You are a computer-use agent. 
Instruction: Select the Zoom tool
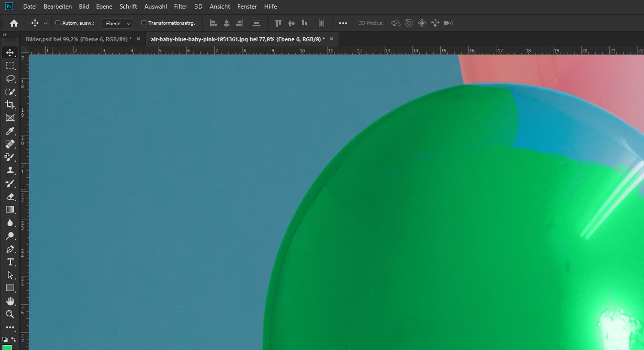[x=10, y=314]
